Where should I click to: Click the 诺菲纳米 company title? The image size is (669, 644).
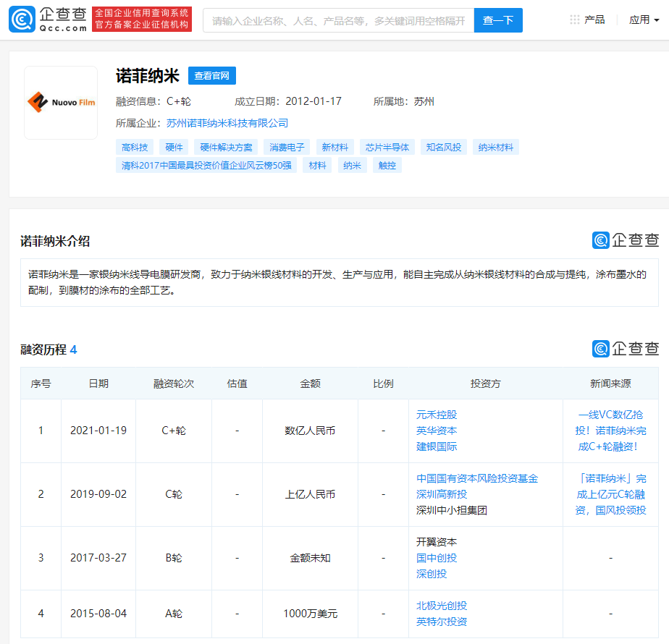(148, 76)
